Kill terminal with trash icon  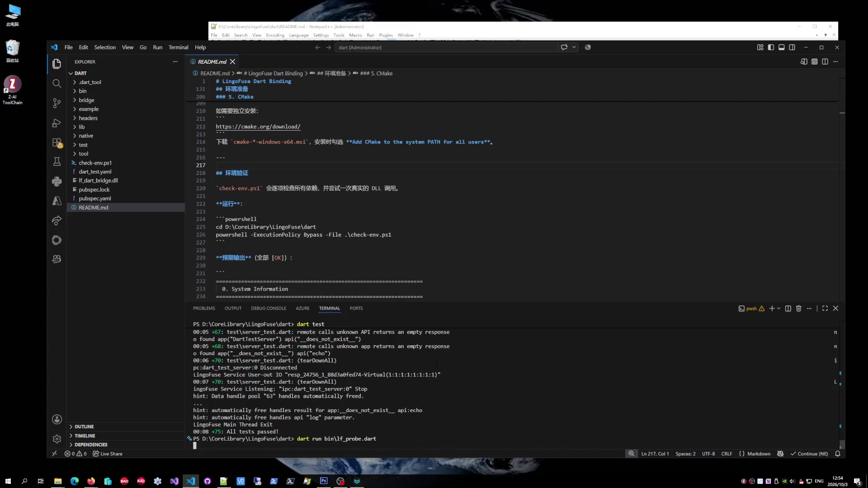[x=798, y=308]
